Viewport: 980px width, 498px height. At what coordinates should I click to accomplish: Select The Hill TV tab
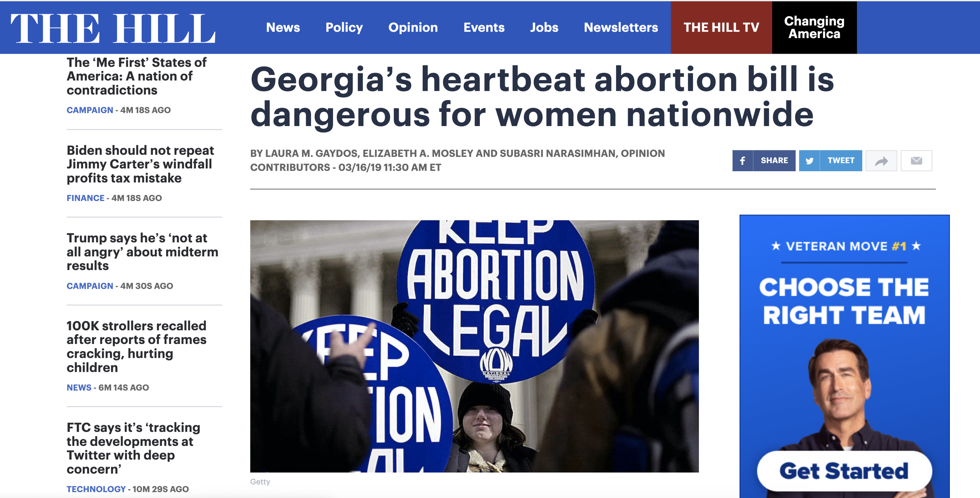[721, 27]
